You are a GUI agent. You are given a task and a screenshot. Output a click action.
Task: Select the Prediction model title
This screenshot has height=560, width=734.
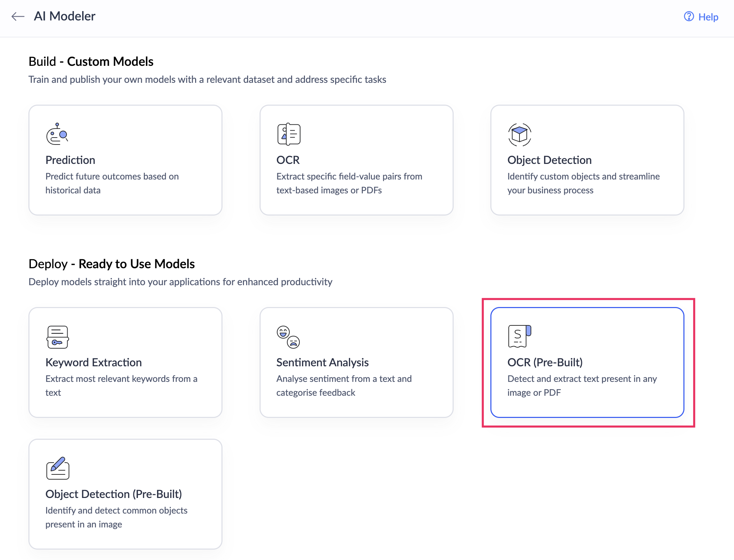(70, 160)
